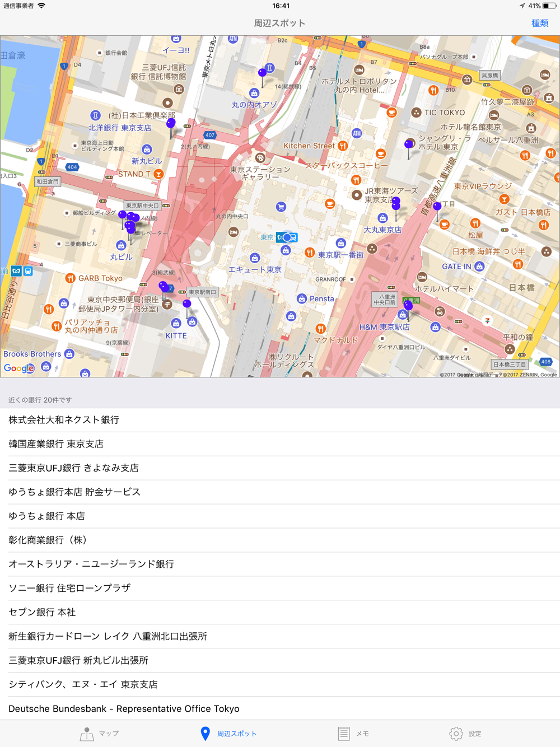
Task: Open the 種類 category selector
Action: click(x=540, y=23)
